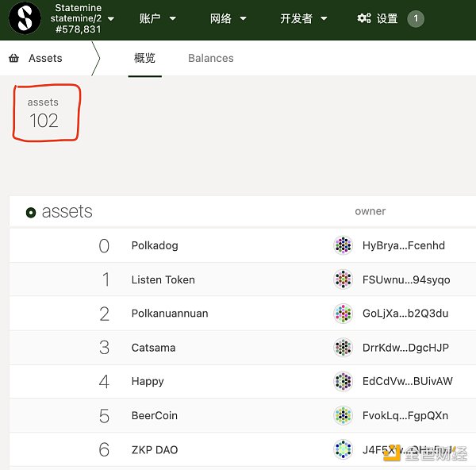Click BeerCoin owner identicon
This screenshot has width=476, height=470.
pos(343,415)
